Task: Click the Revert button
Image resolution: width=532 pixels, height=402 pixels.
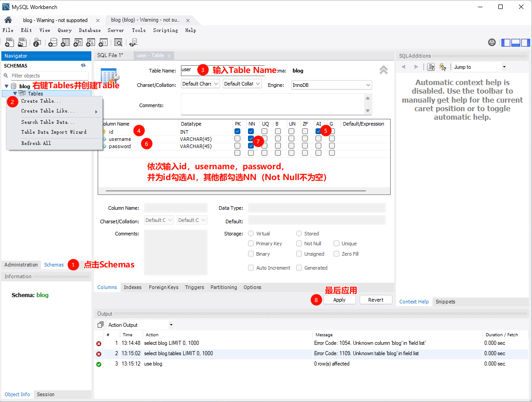Action: pyautogui.click(x=375, y=300)
